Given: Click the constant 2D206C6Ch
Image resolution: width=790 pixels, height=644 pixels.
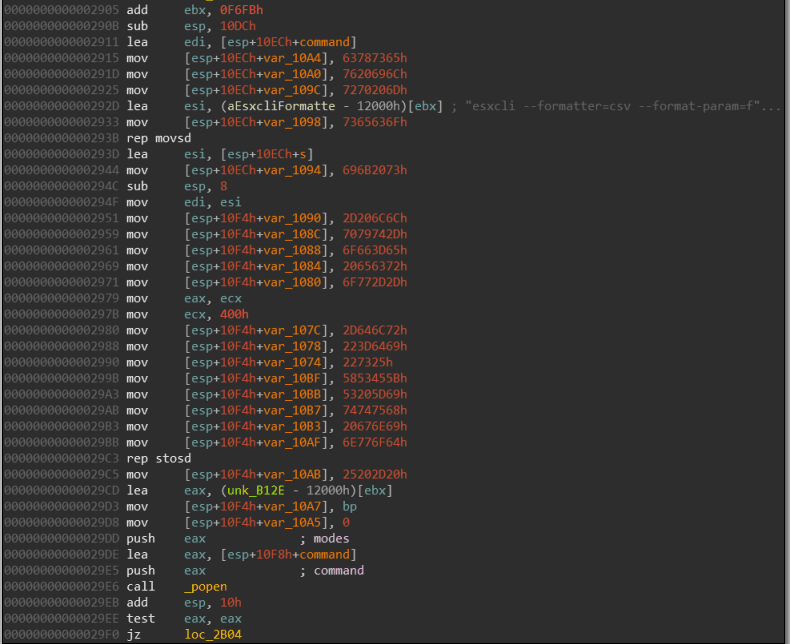Looking at the screenshot, I should pos(375,218).
